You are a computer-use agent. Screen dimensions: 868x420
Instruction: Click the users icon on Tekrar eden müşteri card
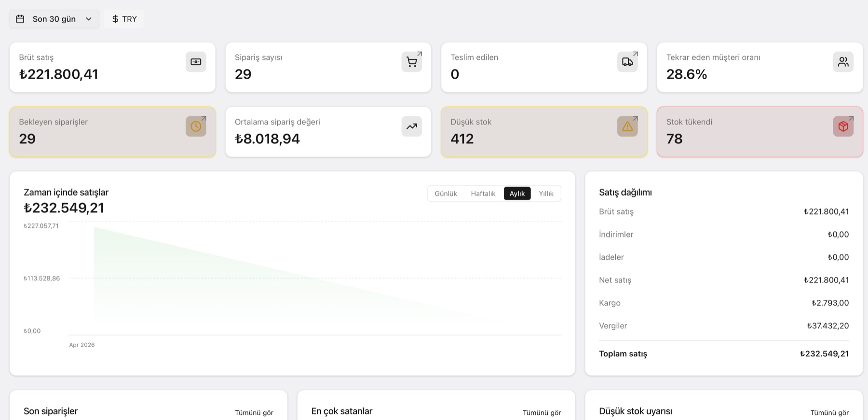(843, 62)
